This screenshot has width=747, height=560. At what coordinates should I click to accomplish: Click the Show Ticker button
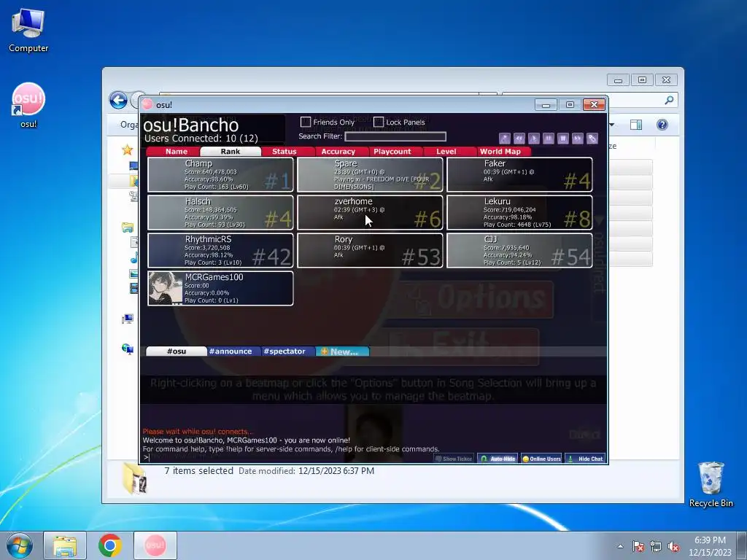pos(454,459)
